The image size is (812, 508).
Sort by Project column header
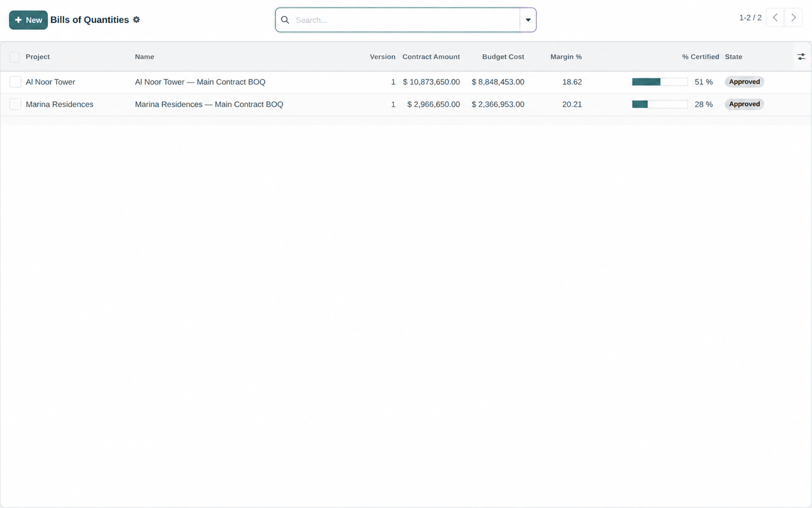[38, 57]
